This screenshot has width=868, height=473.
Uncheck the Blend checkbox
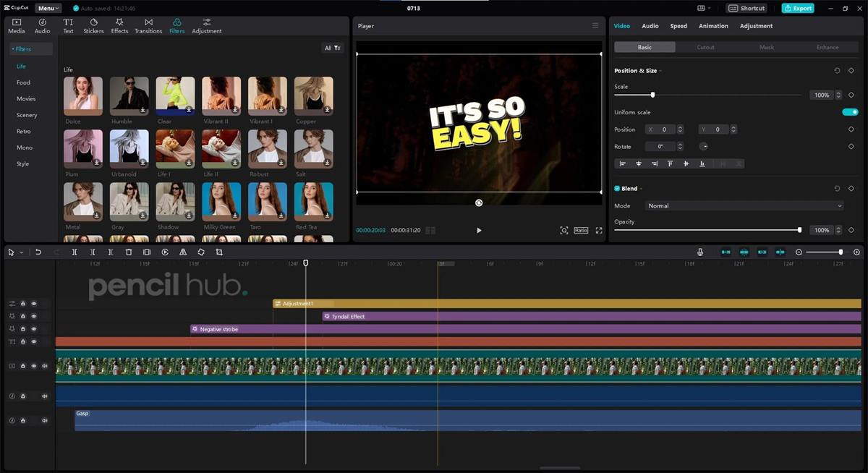click(x=617, y=189)
